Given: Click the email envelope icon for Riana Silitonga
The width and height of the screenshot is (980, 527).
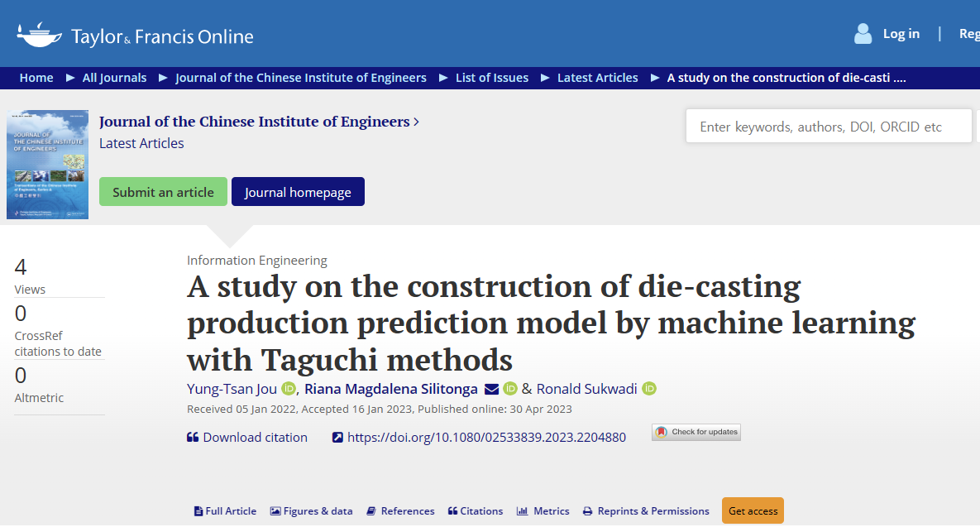Looking at the screenshot, I should tap(491, 389).
